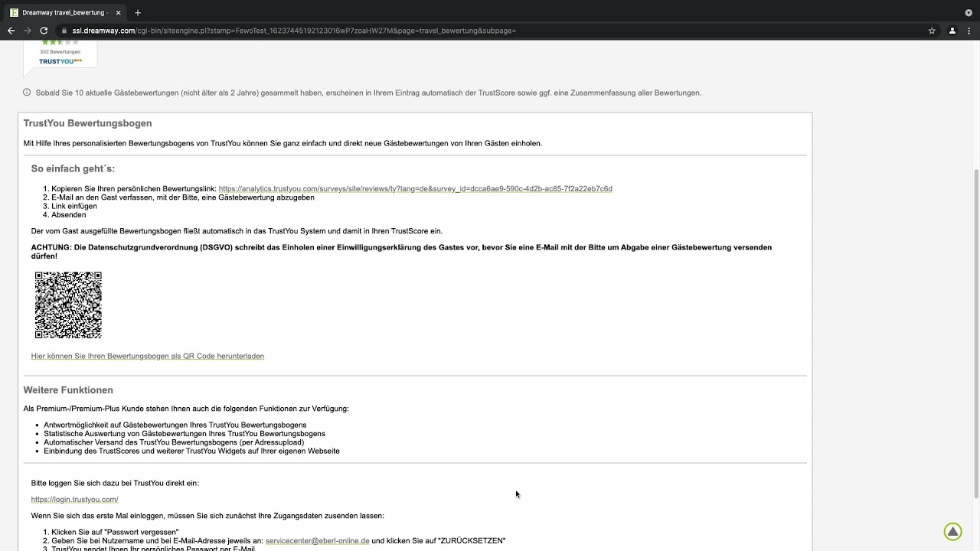980x551 pixels.
Task: Click the tab search dropdown arrow
Action: (969, 13)
